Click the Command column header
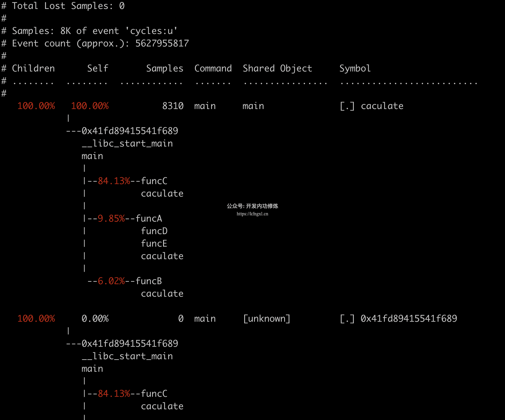505x420 pixels. click(213, 68)
